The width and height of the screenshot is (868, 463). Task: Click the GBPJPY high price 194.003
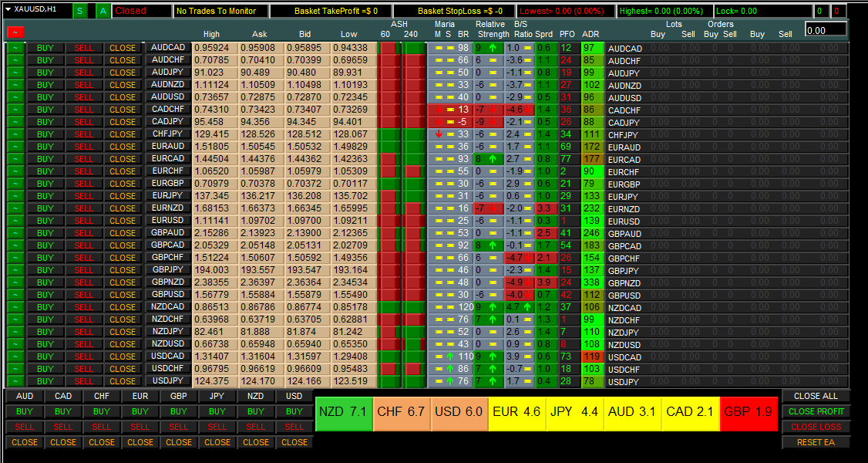215,270
